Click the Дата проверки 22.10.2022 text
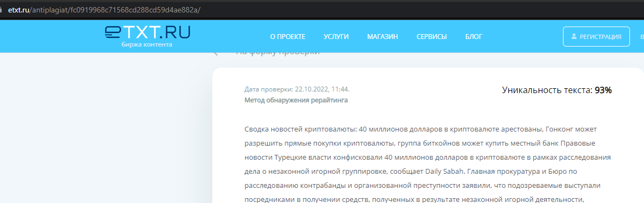The height and width of the screenshot is (203, 644). (x=297, y=89)
